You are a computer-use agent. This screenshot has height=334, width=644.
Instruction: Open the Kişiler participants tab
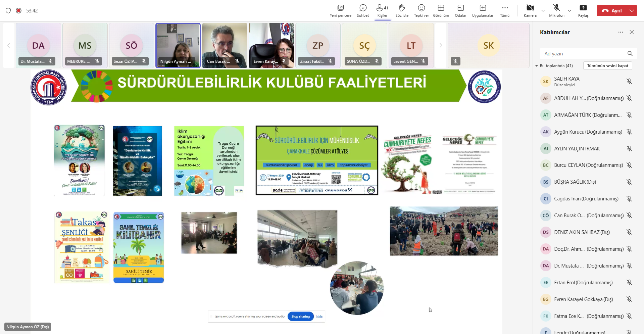(382, 10)
